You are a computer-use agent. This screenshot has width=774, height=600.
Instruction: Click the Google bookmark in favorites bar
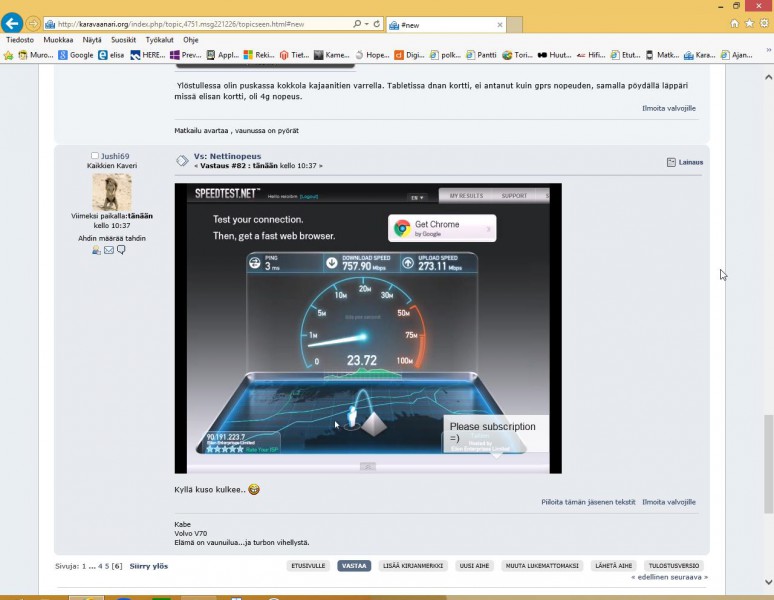tap(76, 55)
